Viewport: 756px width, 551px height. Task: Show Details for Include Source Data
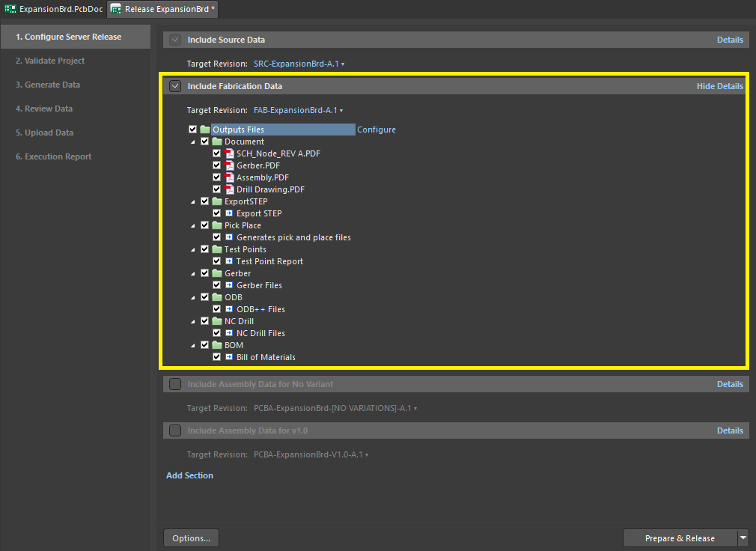coord(730,40)
